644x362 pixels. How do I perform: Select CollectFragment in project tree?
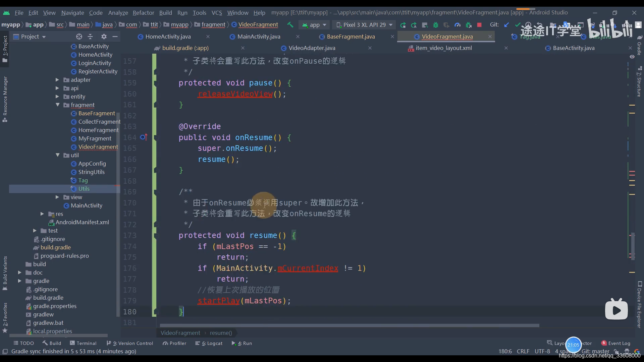coord(99,122)
